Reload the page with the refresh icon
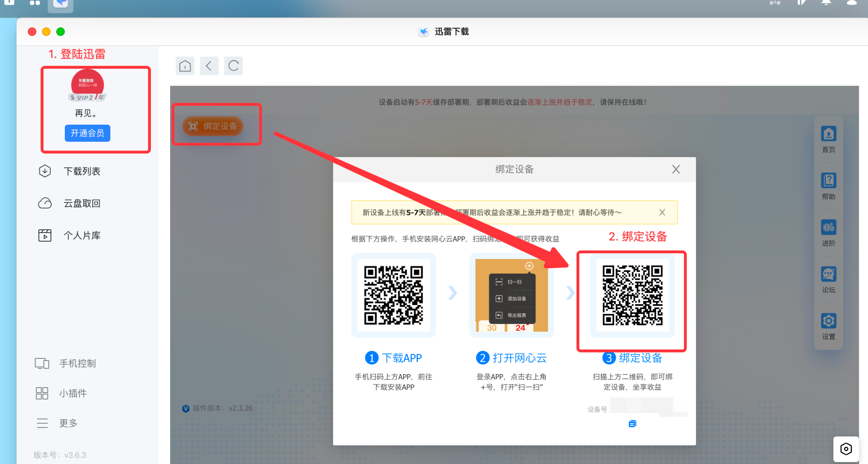 click(233, 66)
